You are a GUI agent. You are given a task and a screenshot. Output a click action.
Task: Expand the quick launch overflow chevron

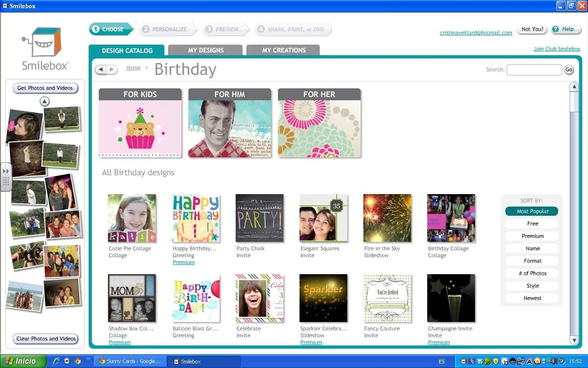[x=88, y=359]
